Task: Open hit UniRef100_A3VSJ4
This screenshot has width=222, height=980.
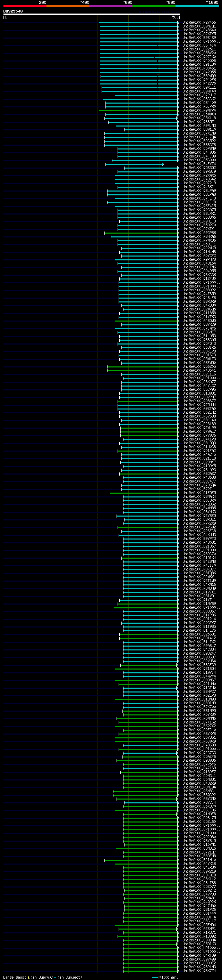Action: click(199, 802)
